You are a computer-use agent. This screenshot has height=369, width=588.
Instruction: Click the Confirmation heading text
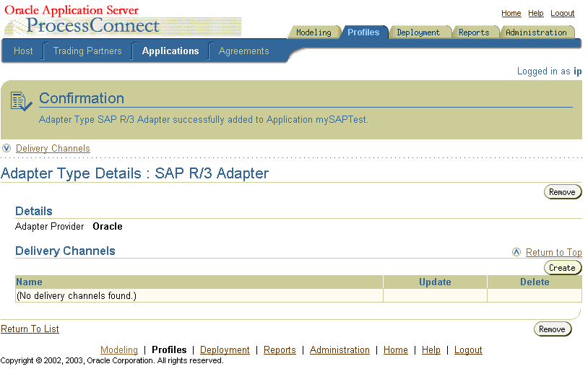(x=82, y=98)
